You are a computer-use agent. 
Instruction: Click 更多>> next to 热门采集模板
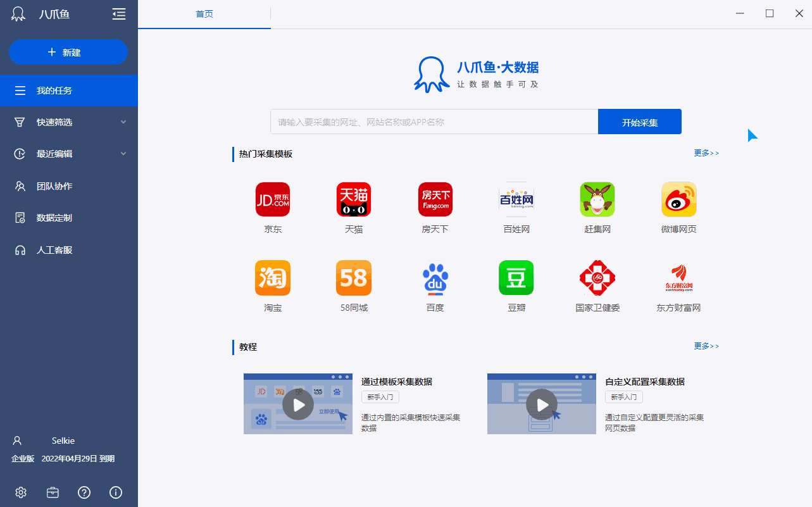(x=706, y=153)
